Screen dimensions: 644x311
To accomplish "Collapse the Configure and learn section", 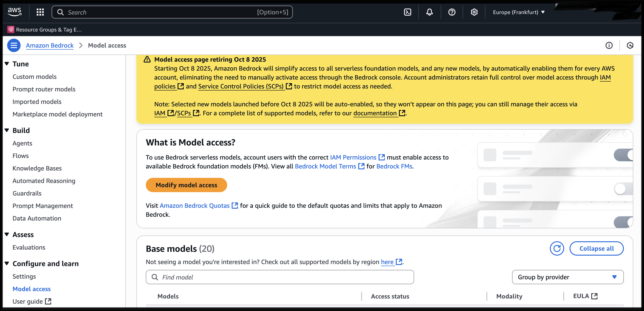I will click(7, 263).
